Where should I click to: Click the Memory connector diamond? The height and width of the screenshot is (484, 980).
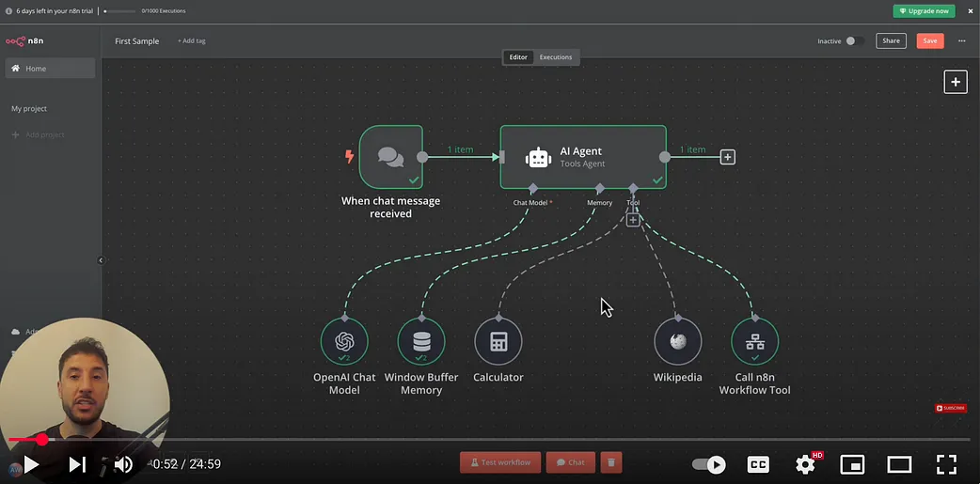point(599,188)
